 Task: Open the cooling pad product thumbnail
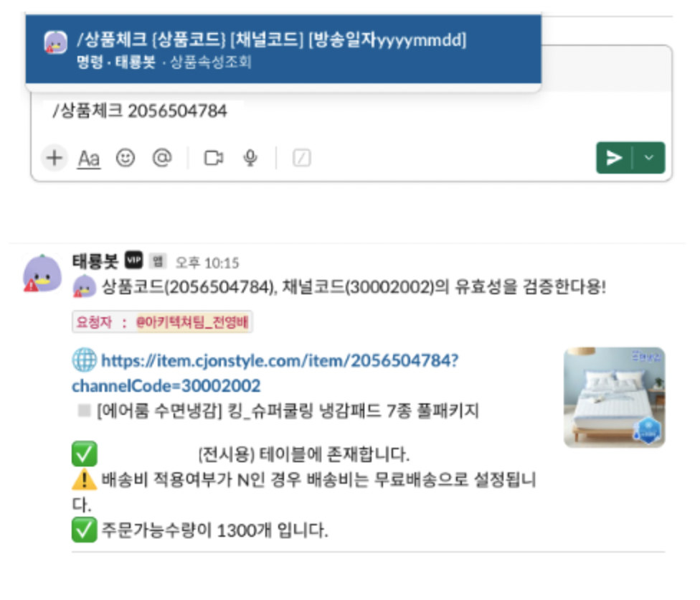tap(614, 397)
